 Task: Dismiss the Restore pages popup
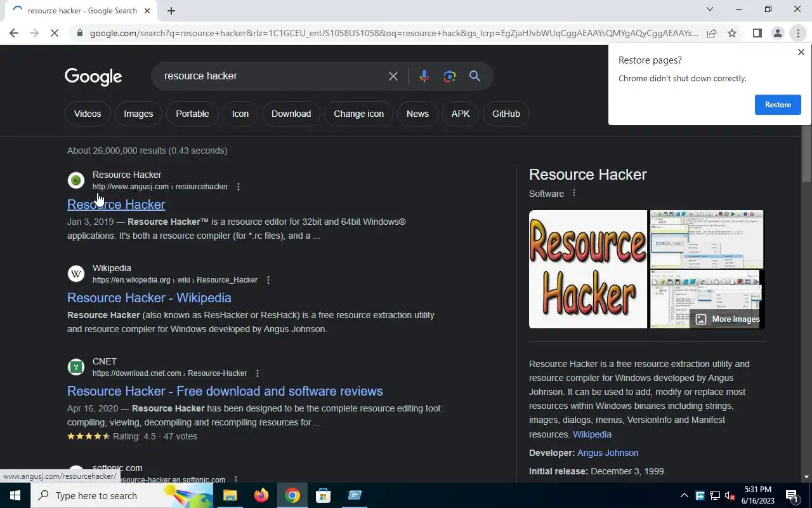pyautogui.click(x=801, y=52)
